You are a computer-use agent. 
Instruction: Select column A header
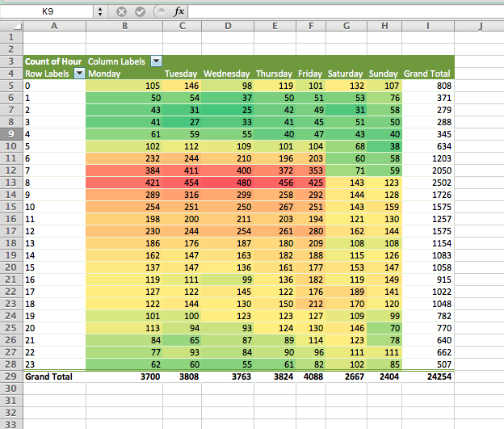coord(54,26)
